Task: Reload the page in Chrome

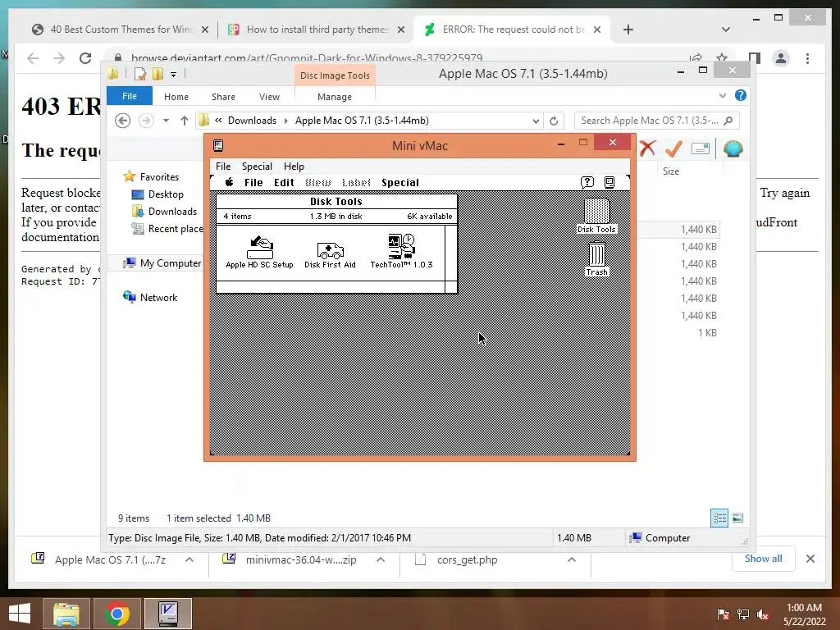Action: [85, 58]
